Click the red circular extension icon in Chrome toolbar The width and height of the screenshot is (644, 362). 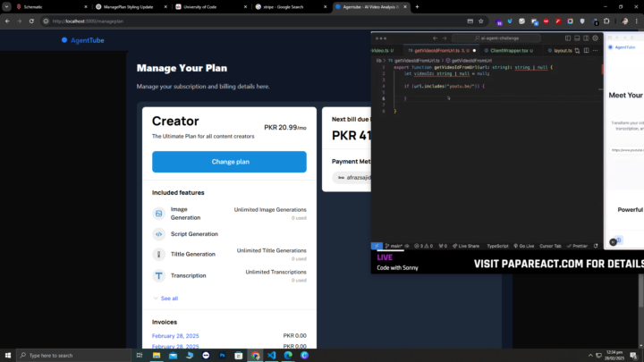click(x=547, y=21)
